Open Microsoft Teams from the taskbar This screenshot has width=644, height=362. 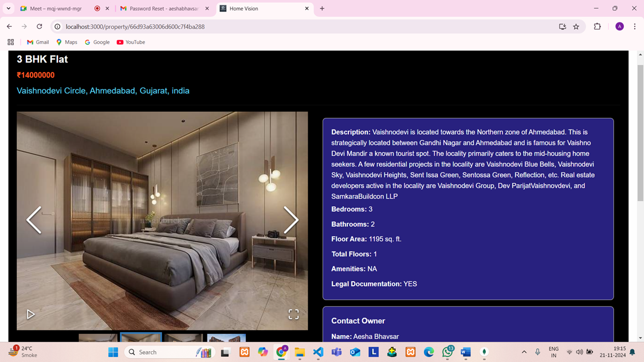click(x=336, y=352)
